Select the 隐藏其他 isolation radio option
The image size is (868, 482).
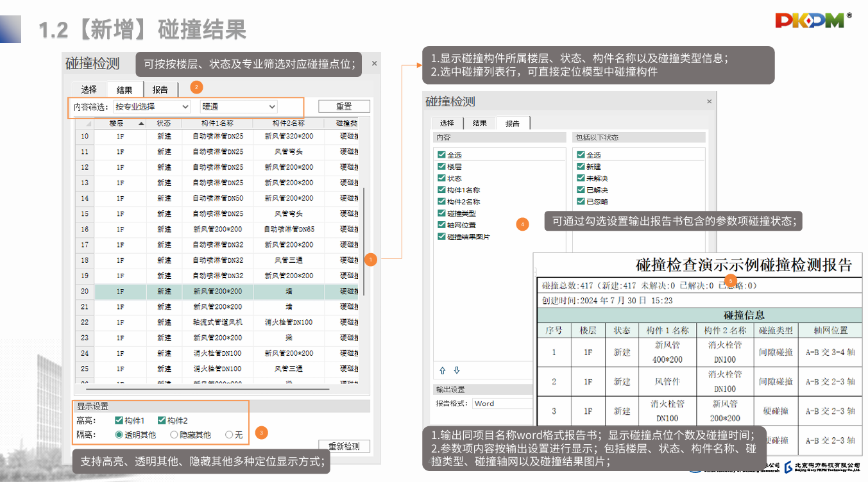pos(174,435)
